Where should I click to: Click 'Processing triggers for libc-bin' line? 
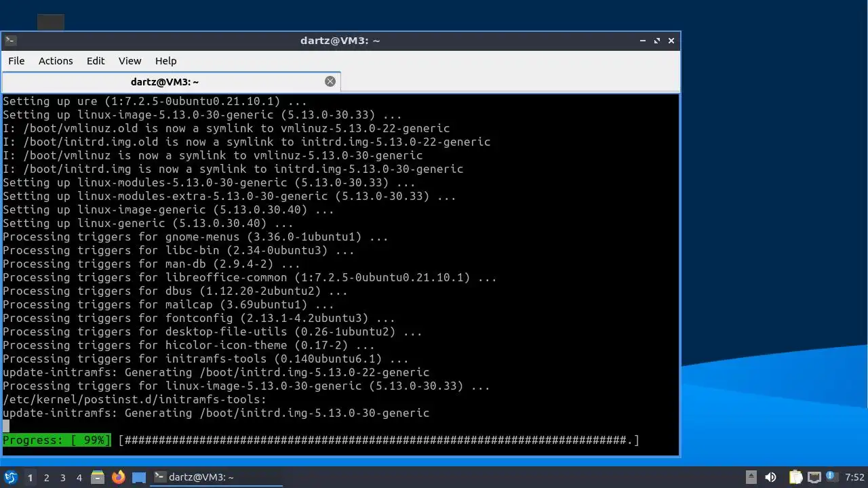click(178, 251)
